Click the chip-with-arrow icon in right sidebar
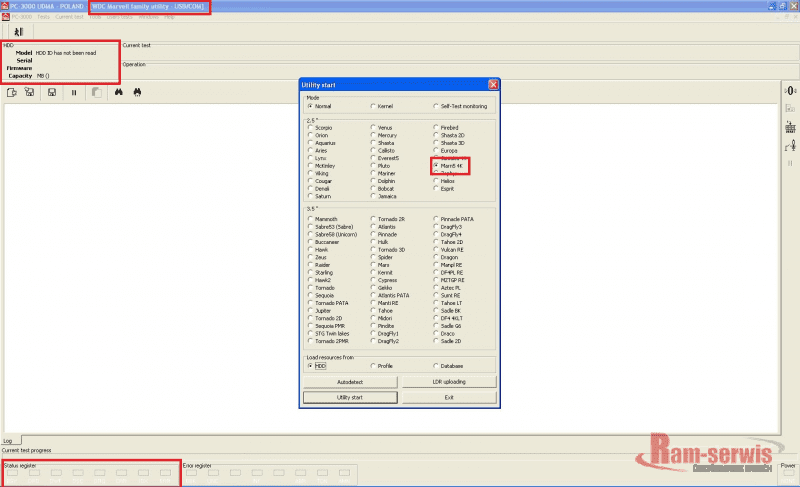 tap(790, 127)
